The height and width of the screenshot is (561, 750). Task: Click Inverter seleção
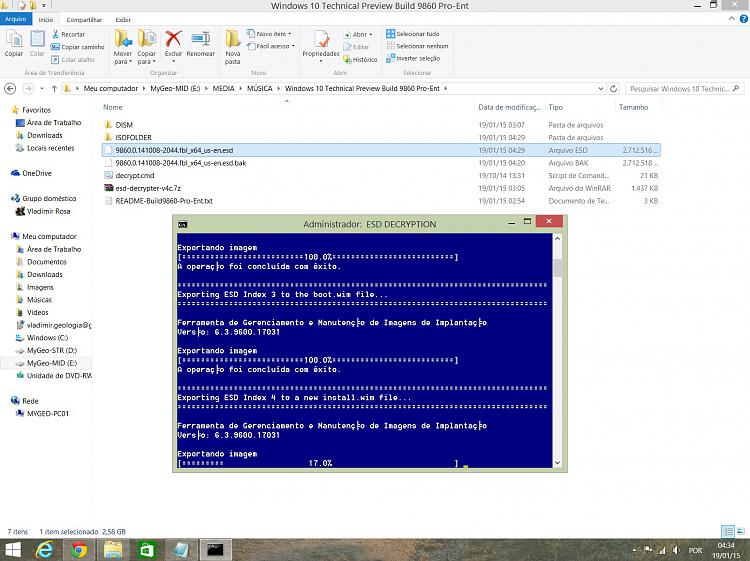click(413, 58)
